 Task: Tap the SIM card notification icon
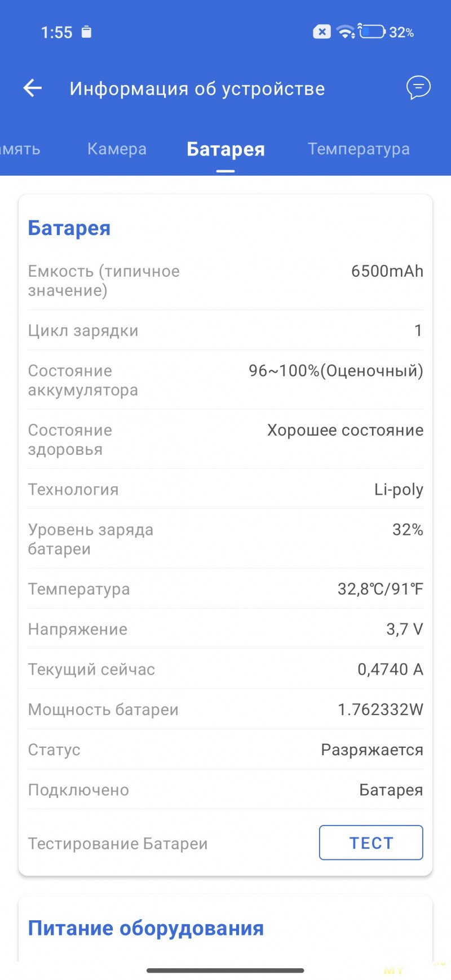pyautogui.click(x=86, y=32)
